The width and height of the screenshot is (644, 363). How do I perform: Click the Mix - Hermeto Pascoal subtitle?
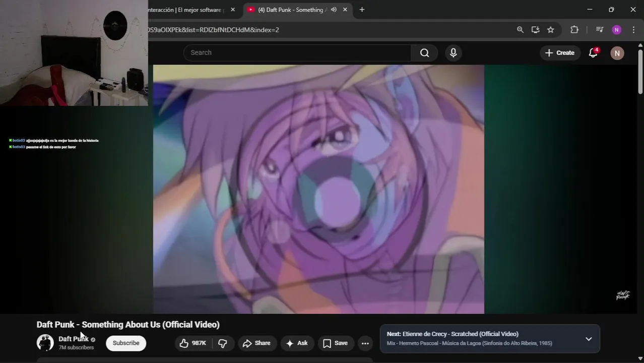469,343
